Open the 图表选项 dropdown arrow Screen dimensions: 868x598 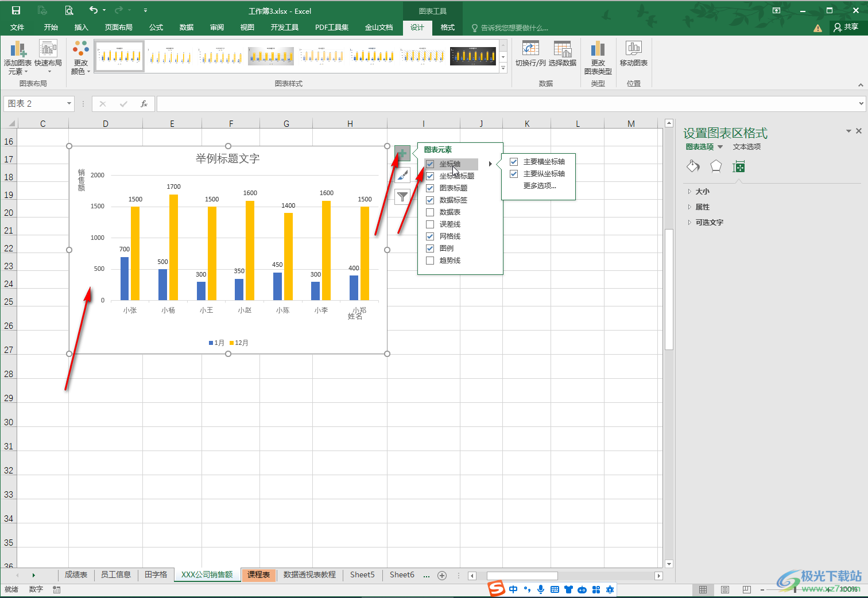[720, 147]
